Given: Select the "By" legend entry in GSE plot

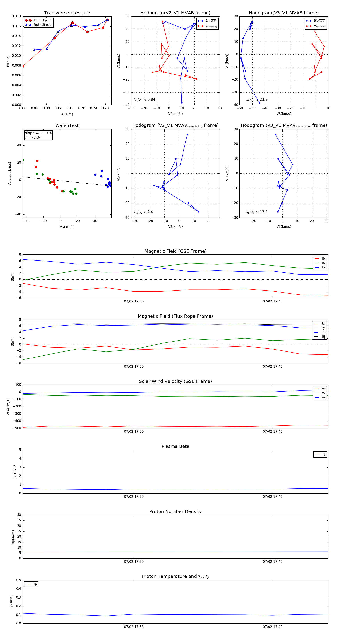Looking at the screenshot, I should (320, 263).
